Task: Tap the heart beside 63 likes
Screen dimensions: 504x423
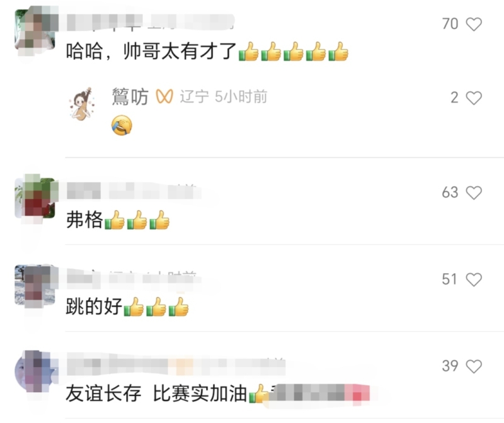Action: 474,193
